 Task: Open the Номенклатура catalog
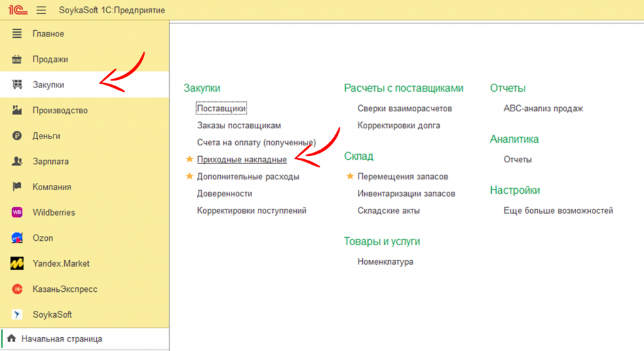[x=385, y=262]
